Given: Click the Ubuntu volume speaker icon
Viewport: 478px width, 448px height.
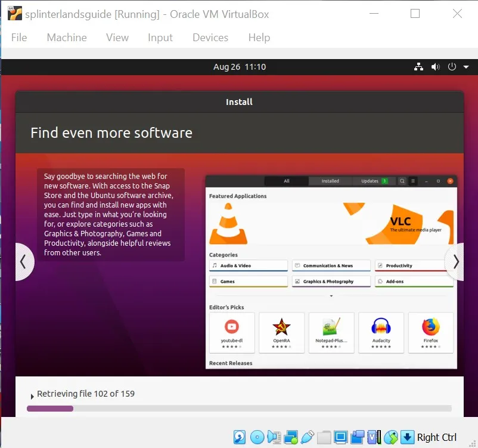Looking at the screenshot, I should (x=435, y=67).
